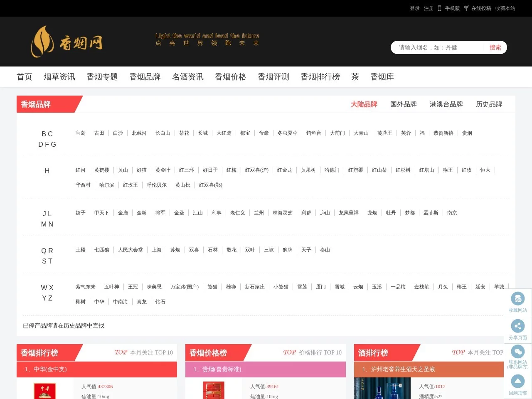The height and width of the screenshot is (399, 532).
Task: Click the 分享页面 share icon
Action: point(517,326)
